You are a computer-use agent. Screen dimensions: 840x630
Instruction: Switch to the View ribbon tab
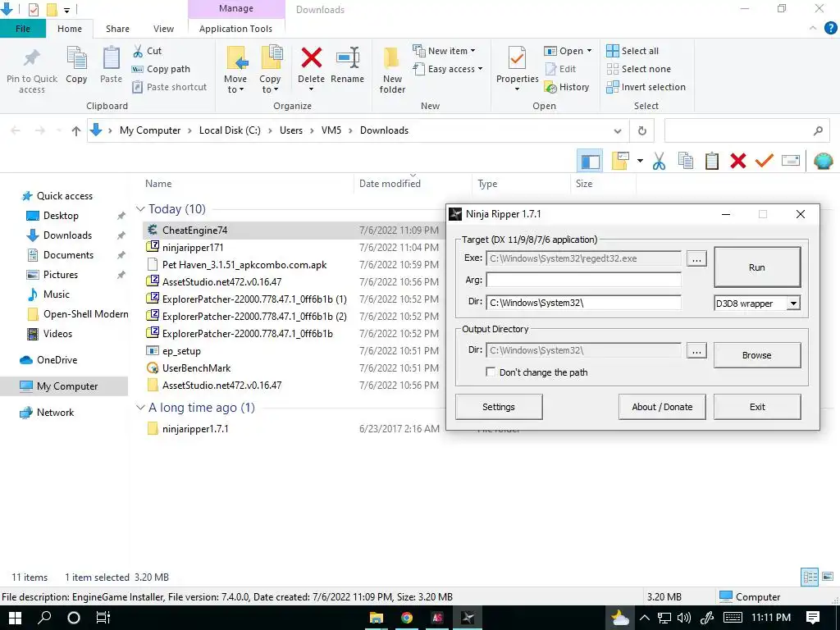pyautogui.click(x=163, y=29)
